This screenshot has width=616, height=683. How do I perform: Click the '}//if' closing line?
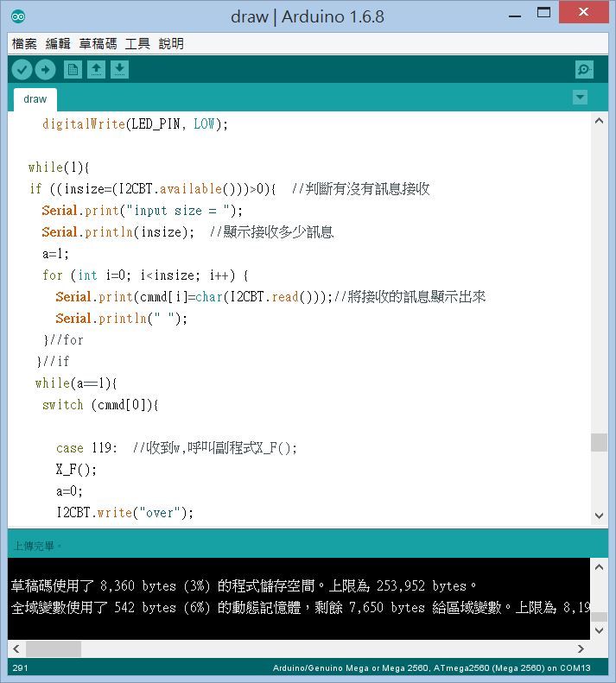click(x=53, y=362)
